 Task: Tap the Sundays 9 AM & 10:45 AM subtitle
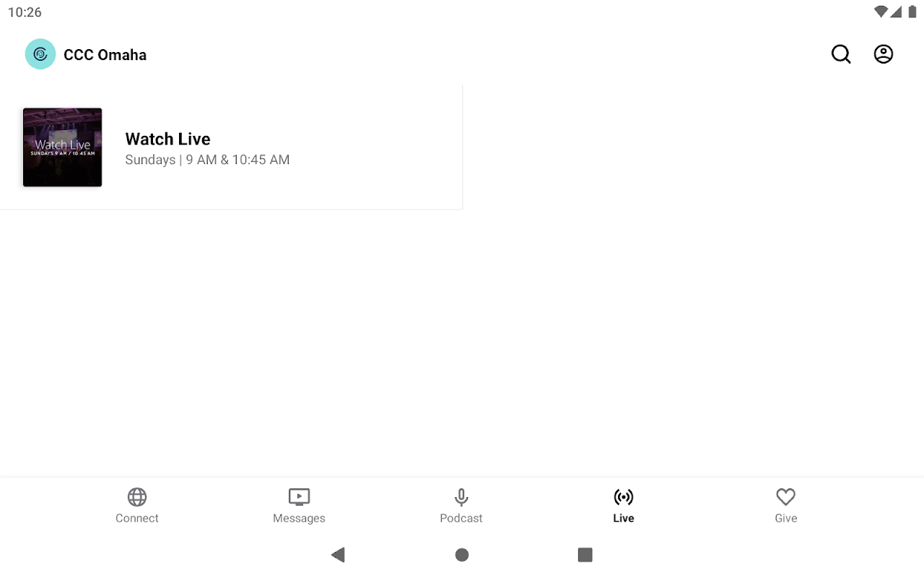207,160
